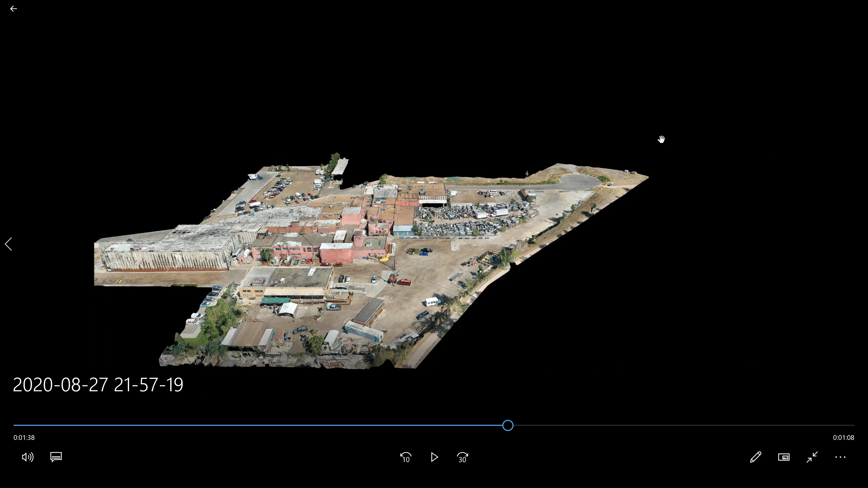Open the subtitles and captions menu

point(56,457)
